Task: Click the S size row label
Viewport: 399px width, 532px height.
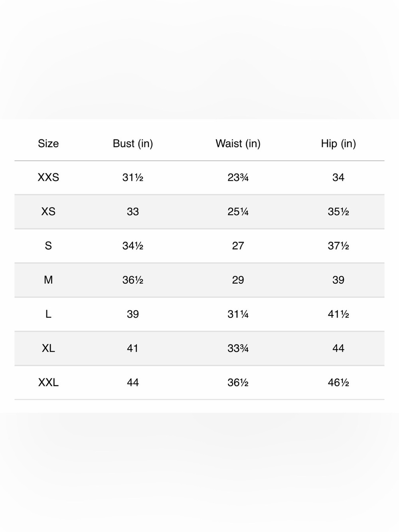Action: pos(48,246)
